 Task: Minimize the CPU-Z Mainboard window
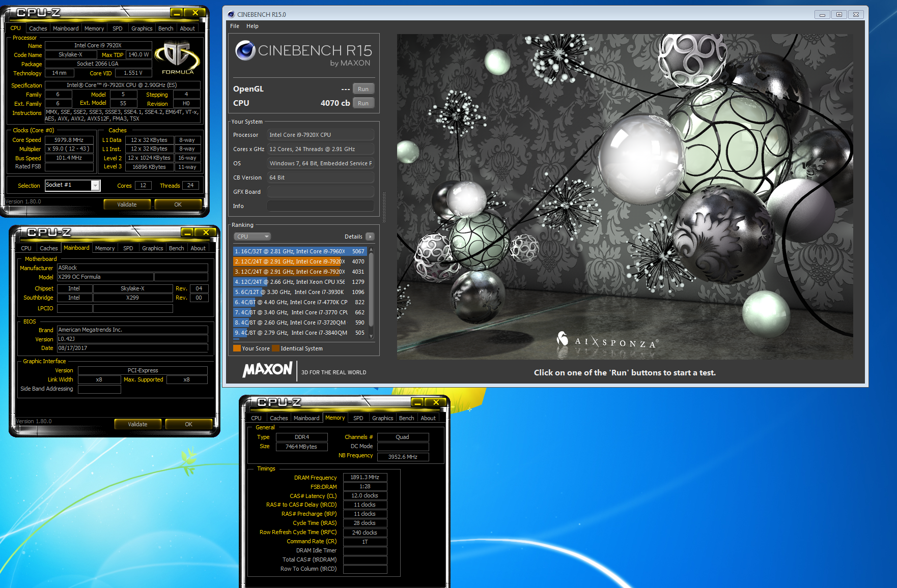[188, 232]
